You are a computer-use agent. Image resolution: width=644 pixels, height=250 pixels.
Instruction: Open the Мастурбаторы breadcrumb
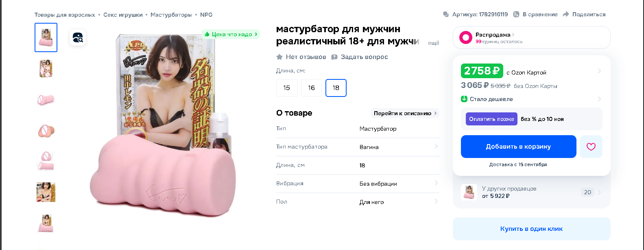(171, 15)
